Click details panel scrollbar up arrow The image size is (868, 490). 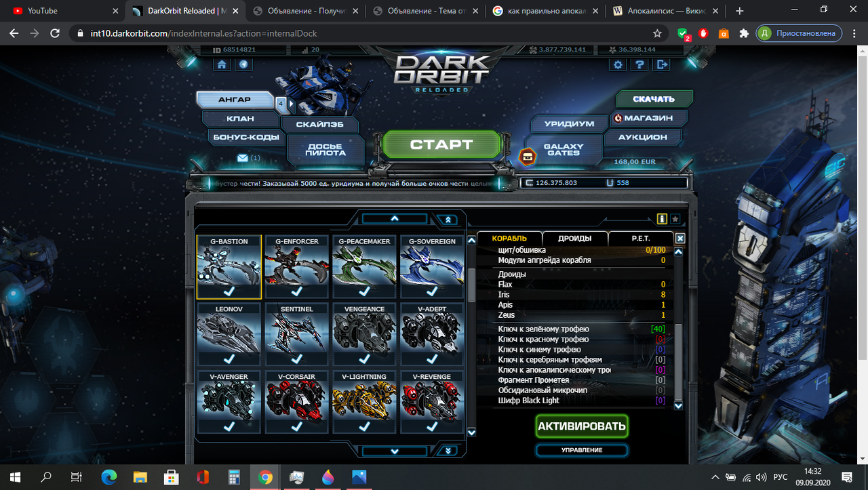(679, 251)
